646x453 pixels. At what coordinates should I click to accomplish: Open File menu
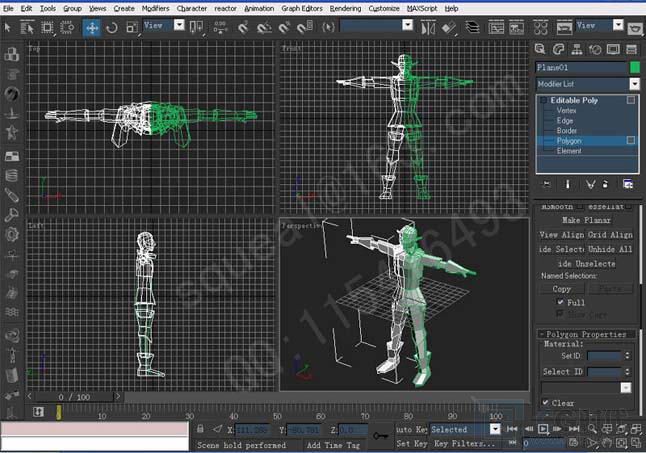click(x=8, y=8)
